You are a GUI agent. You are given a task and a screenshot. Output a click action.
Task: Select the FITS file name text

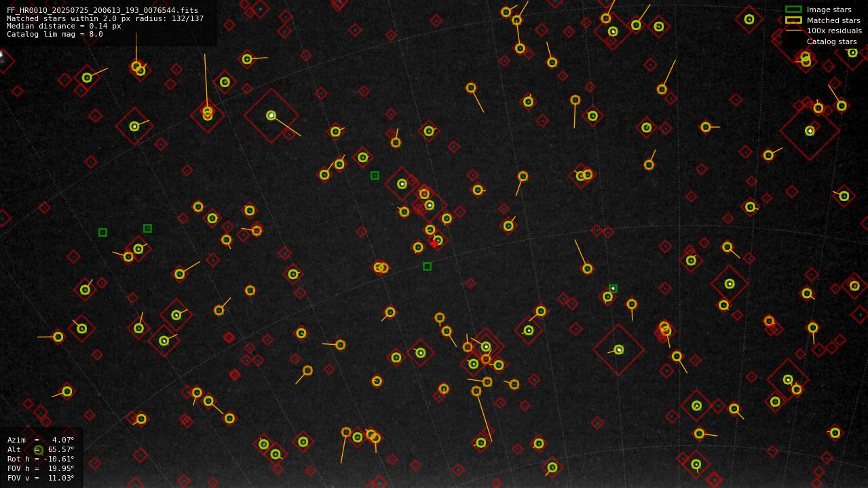click(x=102, y=11)
